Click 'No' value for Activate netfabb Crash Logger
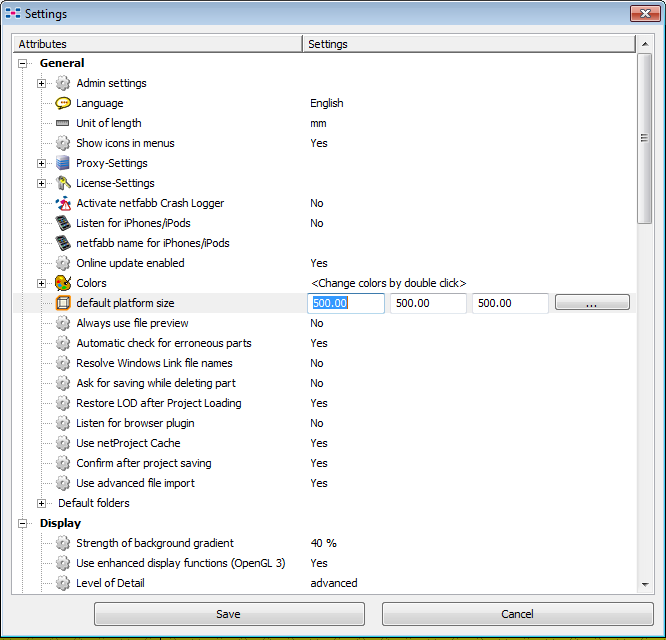666x640 pixels. 316,203
